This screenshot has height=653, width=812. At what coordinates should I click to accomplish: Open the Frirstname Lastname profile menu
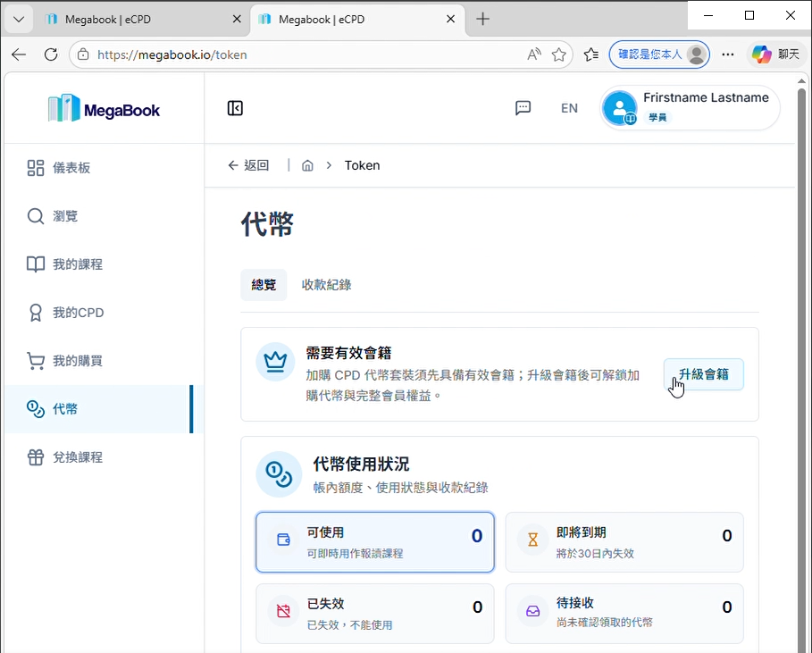click(x=690, y=108)
